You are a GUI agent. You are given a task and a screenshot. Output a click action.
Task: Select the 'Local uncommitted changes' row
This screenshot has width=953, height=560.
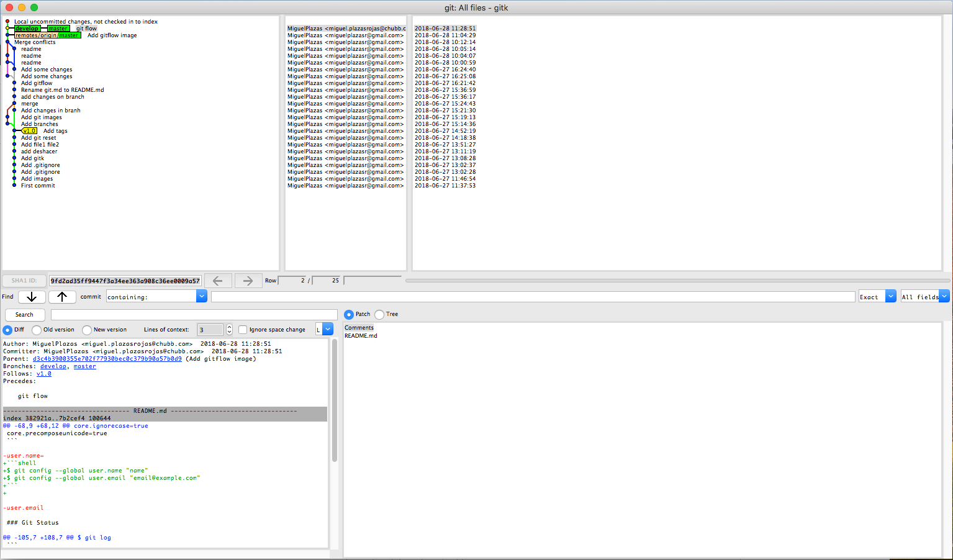coord(86,22)
